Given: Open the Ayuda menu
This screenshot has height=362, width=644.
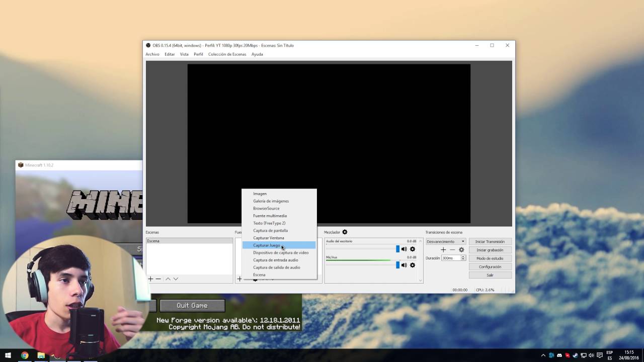Looking at the screenshot, I should point(257,54).
